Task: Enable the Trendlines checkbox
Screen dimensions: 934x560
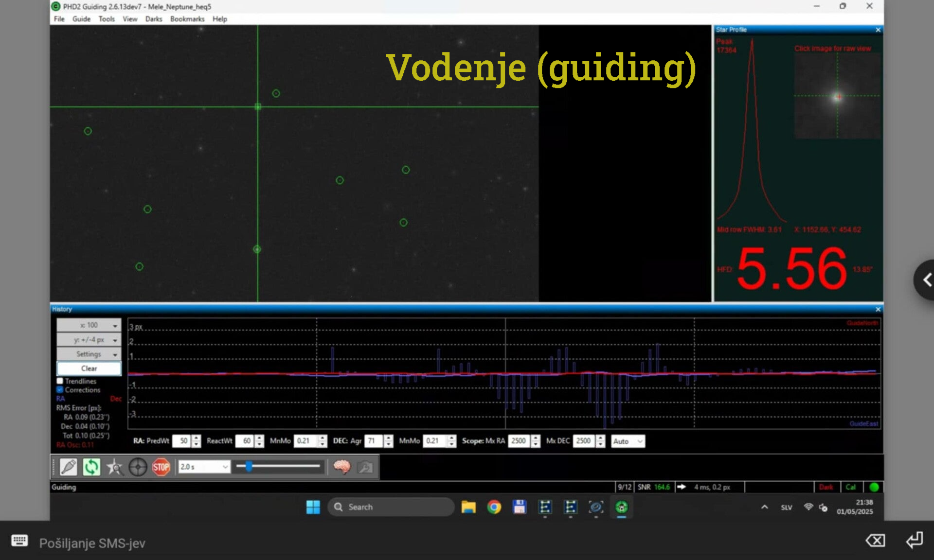Action: [60, 381]
